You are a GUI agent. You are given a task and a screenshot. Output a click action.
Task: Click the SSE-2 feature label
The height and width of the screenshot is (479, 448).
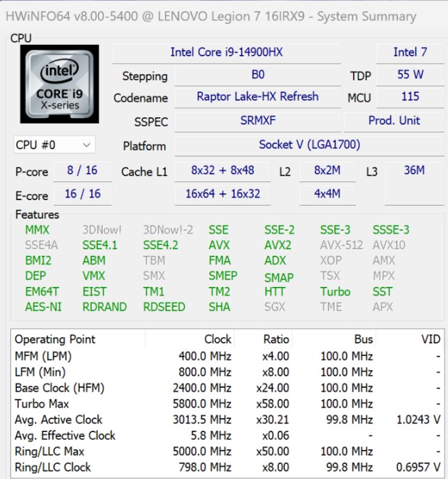(279, 230)
